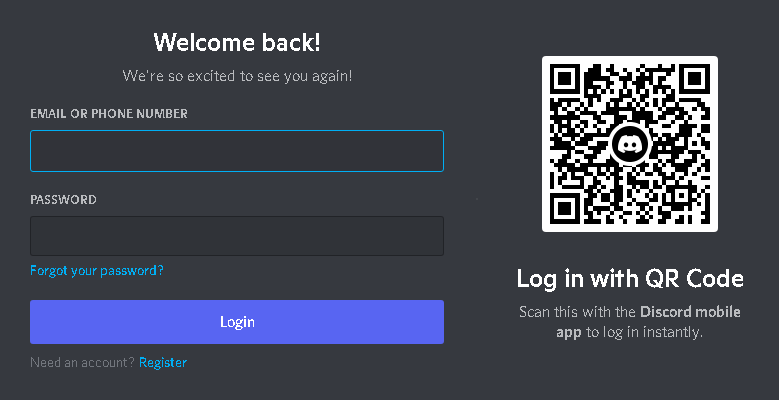Click the 'Need an account?' text
The image size is (779, 400).
point(82,363)
